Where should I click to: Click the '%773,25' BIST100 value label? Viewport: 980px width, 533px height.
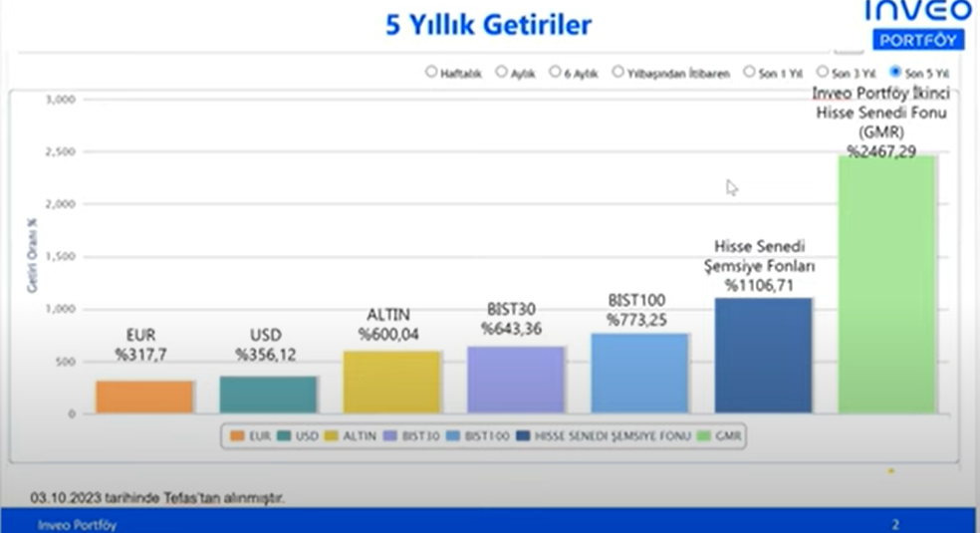pyautogui.click(x=636, y=320)
